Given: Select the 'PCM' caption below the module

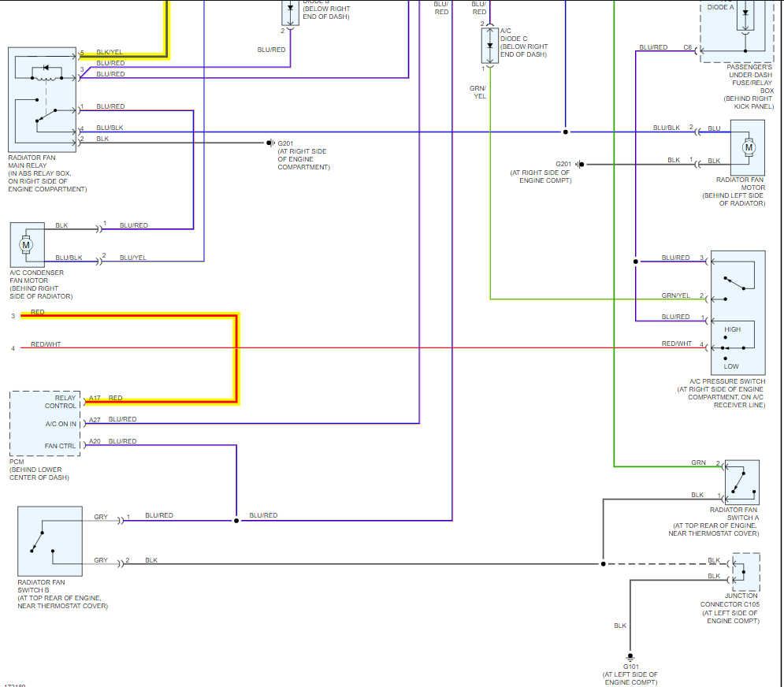Looking at the screenshot, I should pos(17,462).
